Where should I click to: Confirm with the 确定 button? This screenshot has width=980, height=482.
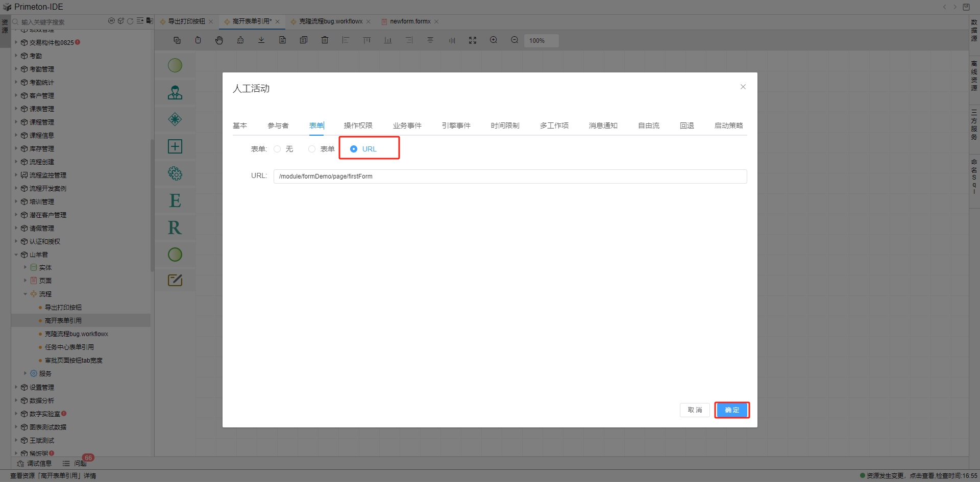click(x=732, y=410)
